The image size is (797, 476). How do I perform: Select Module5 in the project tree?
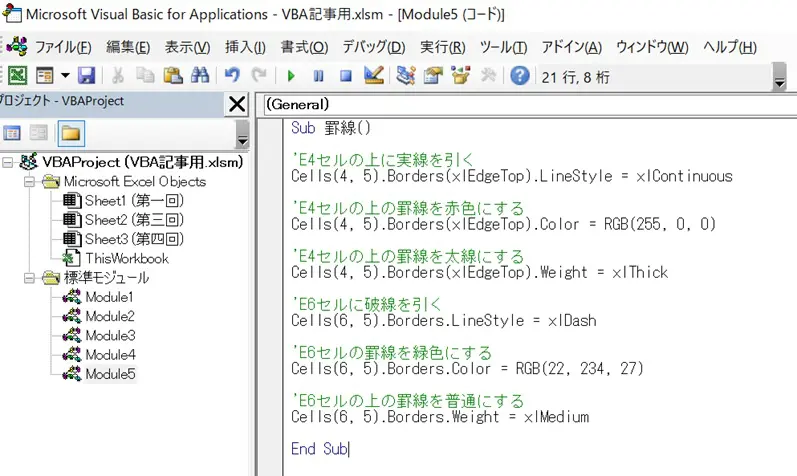[110, 374]
